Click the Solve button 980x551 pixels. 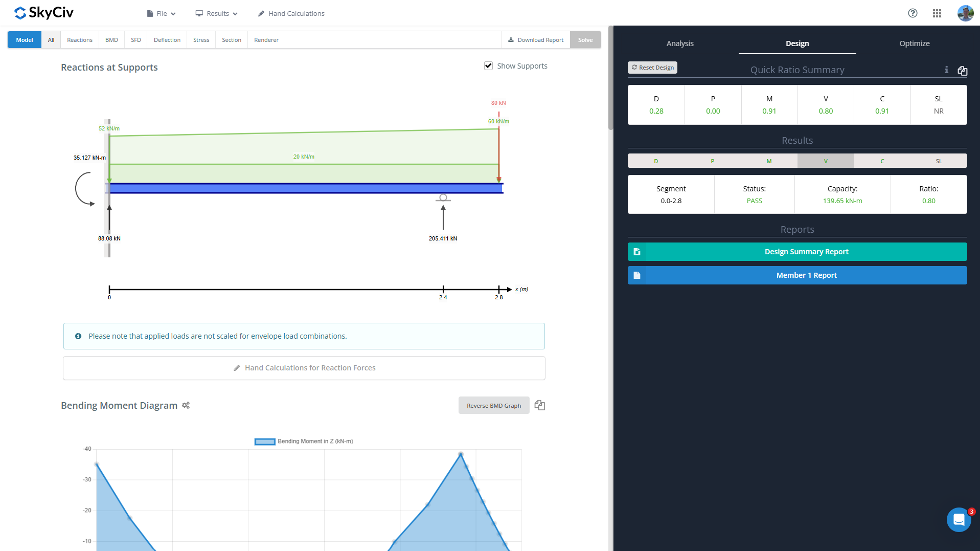click(585, 40)
